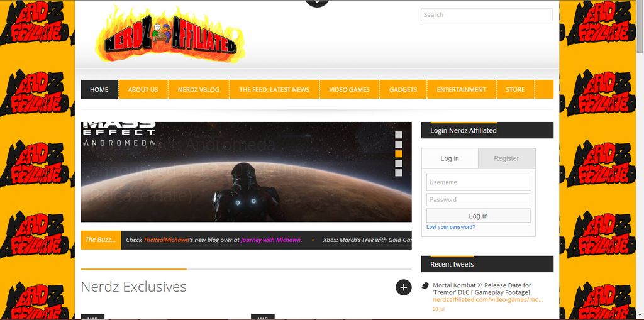
Task: Select the active orange slider indicator
Action: tap(398, 153)
